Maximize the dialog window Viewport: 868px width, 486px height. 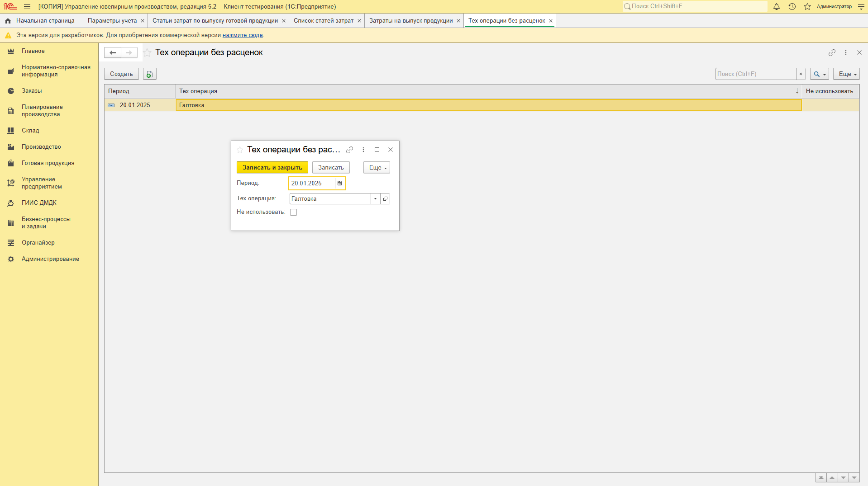[377, 150]
